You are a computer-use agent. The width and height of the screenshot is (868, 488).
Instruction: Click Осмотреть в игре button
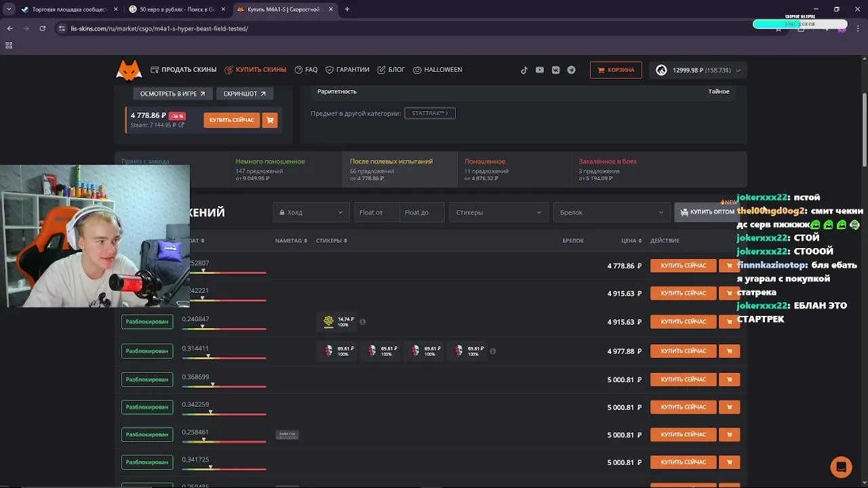coord(172,94)
